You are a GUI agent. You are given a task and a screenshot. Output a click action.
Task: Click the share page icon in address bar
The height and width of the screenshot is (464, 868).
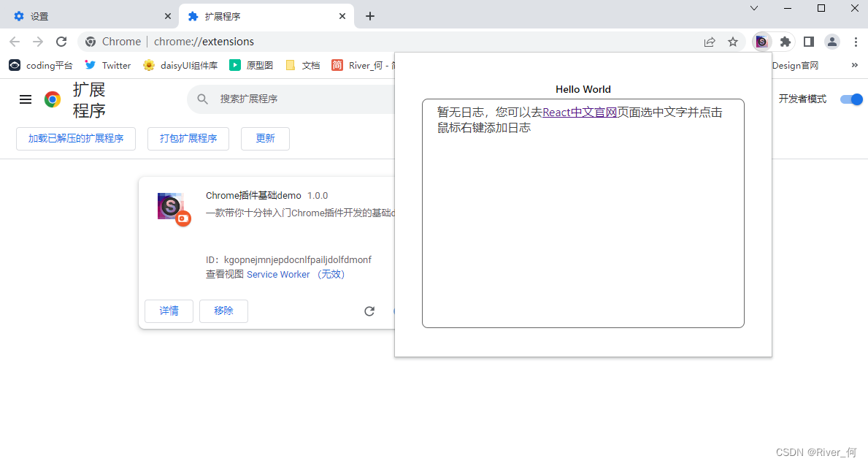click(710, 42)
